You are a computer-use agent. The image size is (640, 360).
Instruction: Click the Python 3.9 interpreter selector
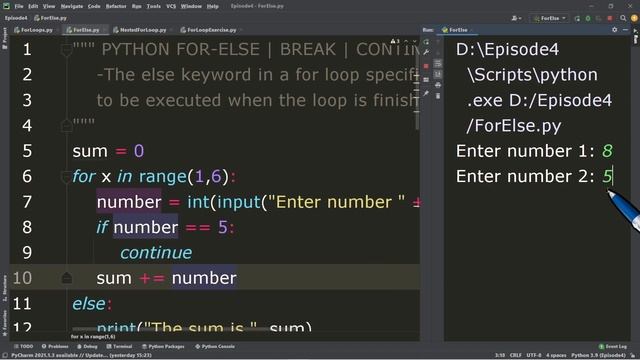pyautogui.click(x=598, y=356)
